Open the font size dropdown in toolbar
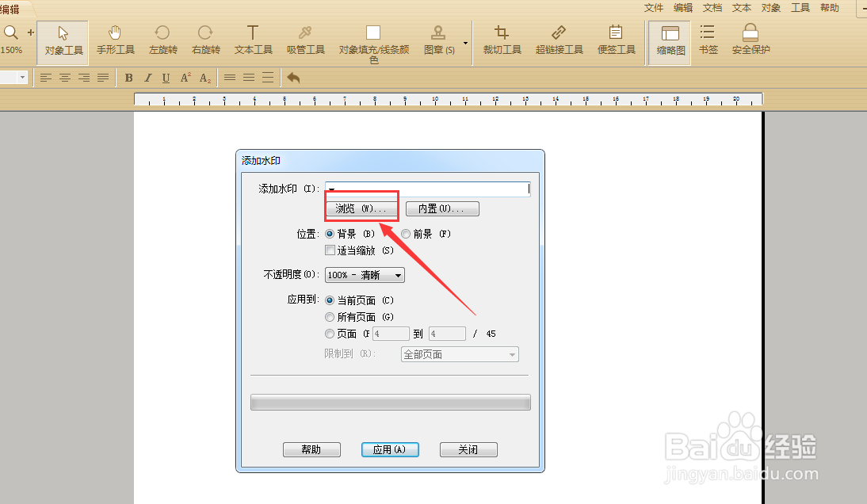The image size is (867, 504). 23,78
